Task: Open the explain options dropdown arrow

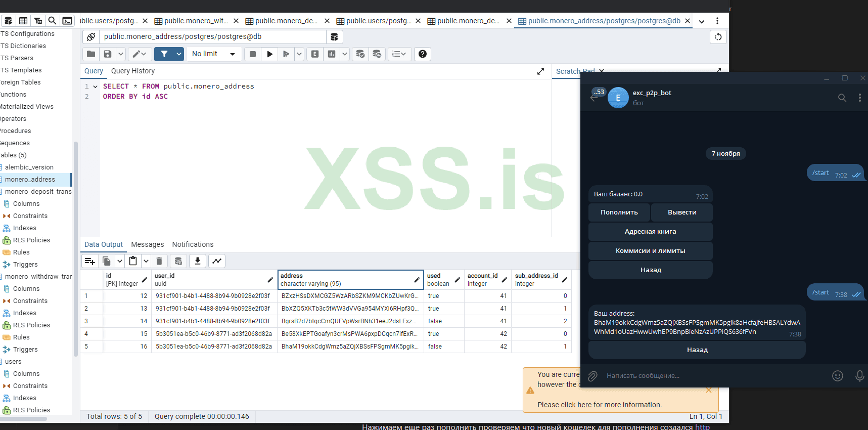Action: click(345, 54)
